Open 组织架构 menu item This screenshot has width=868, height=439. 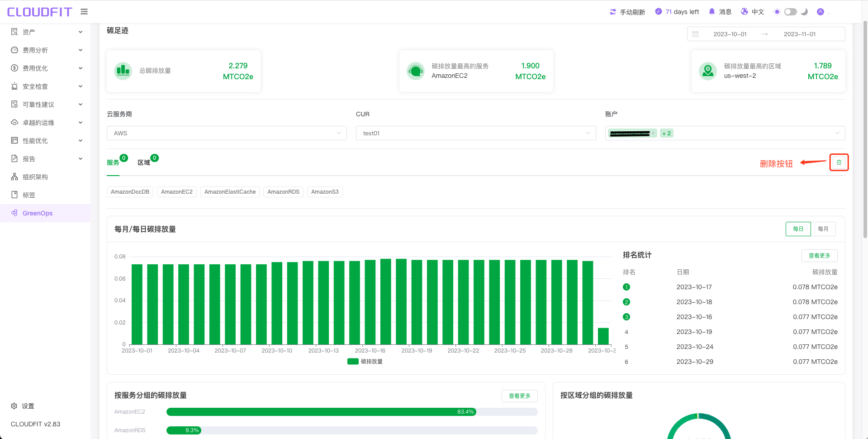click(45, 177)
